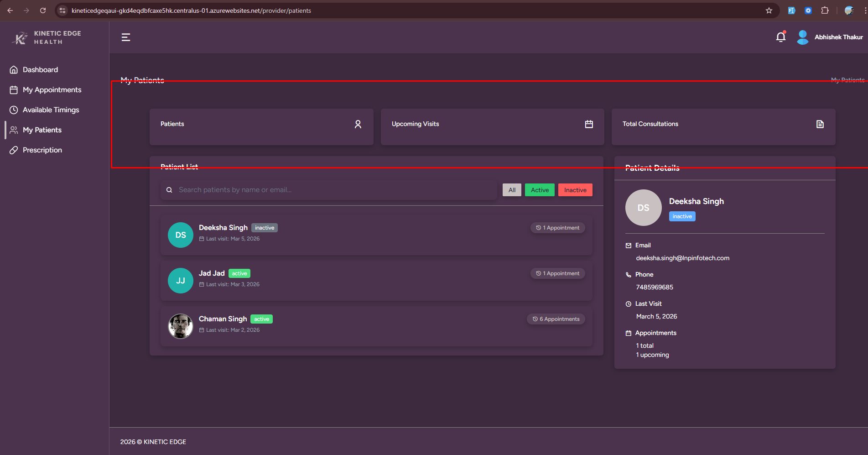Click the notification bell icon

click(780, 37)
